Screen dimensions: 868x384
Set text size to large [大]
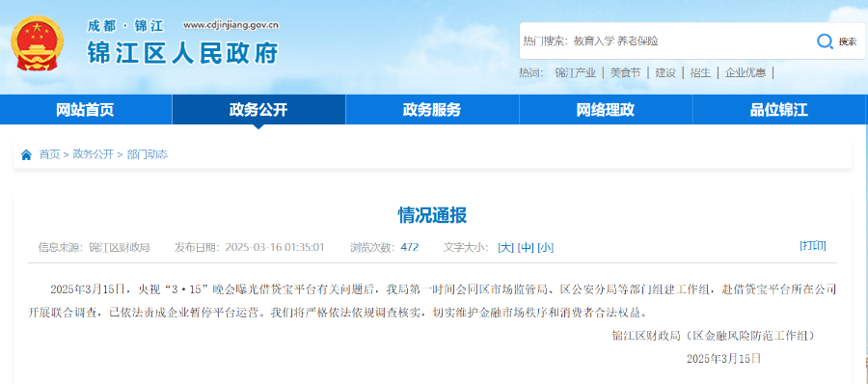tap(505, 247)
